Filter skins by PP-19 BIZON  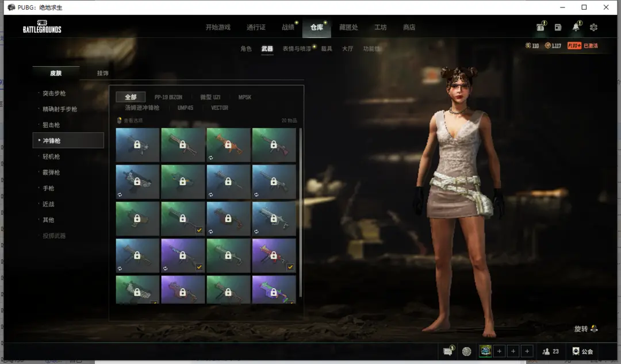click(168, 97)
